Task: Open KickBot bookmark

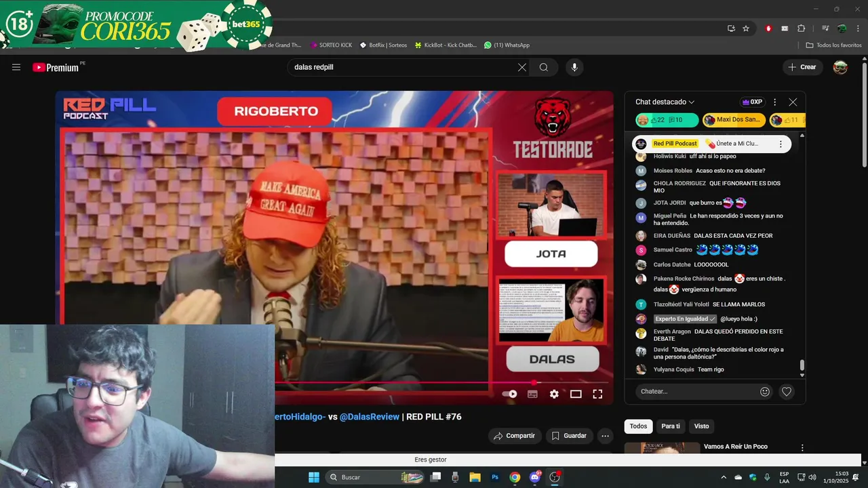Action: (x=446, y=45)
